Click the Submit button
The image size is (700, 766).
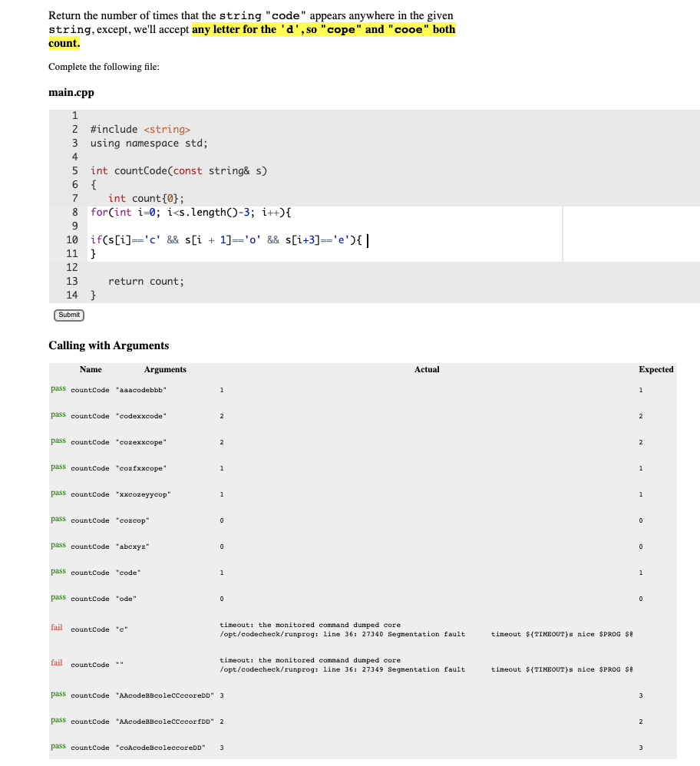click(x=68, y=315)
